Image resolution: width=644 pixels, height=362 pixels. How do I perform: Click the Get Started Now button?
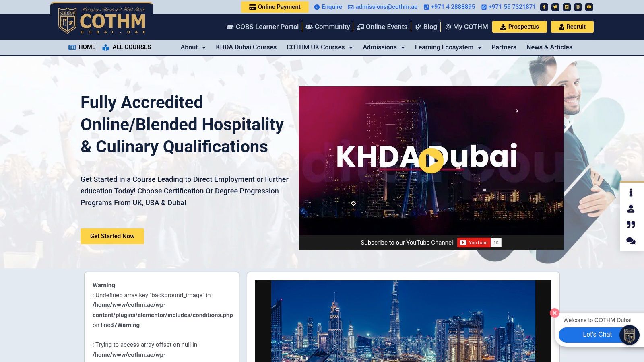coord(112,236)
